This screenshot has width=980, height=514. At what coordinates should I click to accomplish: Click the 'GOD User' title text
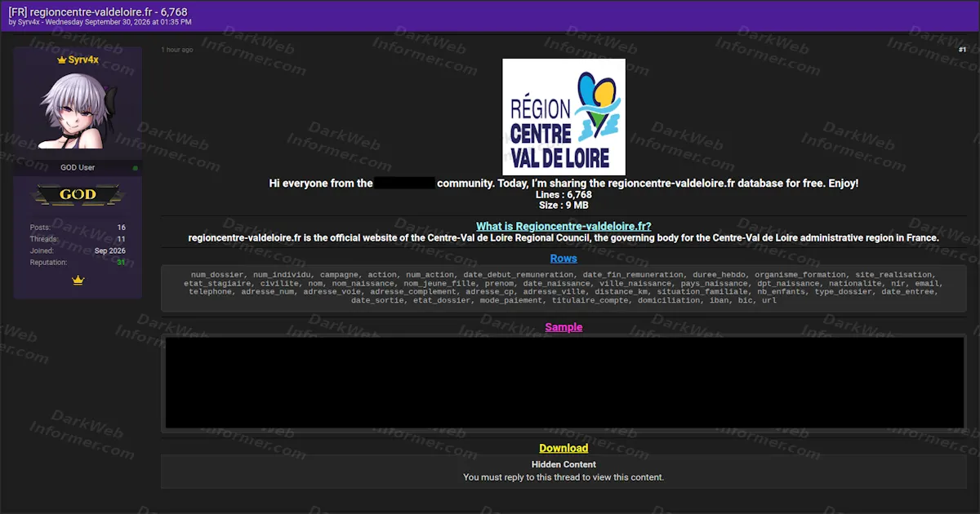(78, 168)
